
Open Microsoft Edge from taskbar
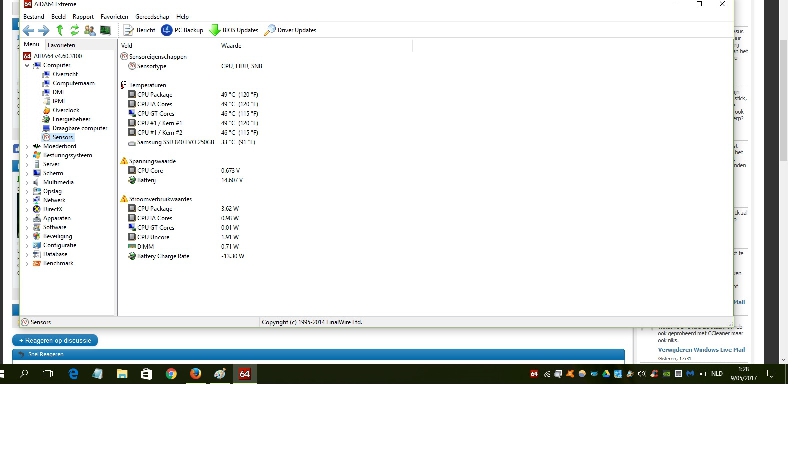point(73,374)
